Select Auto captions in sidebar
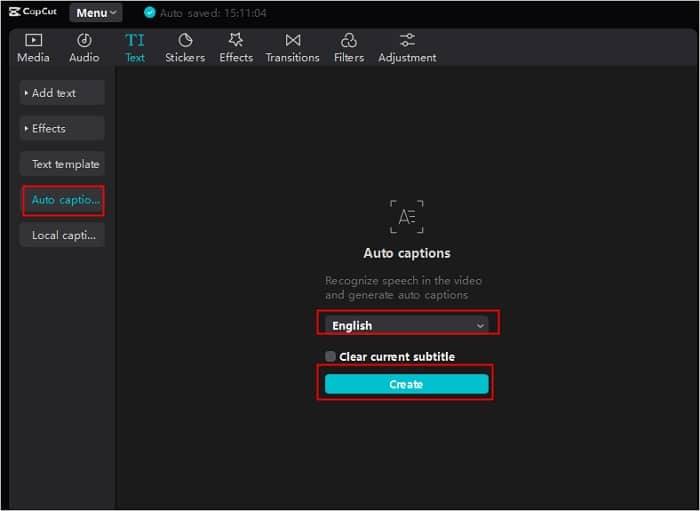 [x=63, y=200]
